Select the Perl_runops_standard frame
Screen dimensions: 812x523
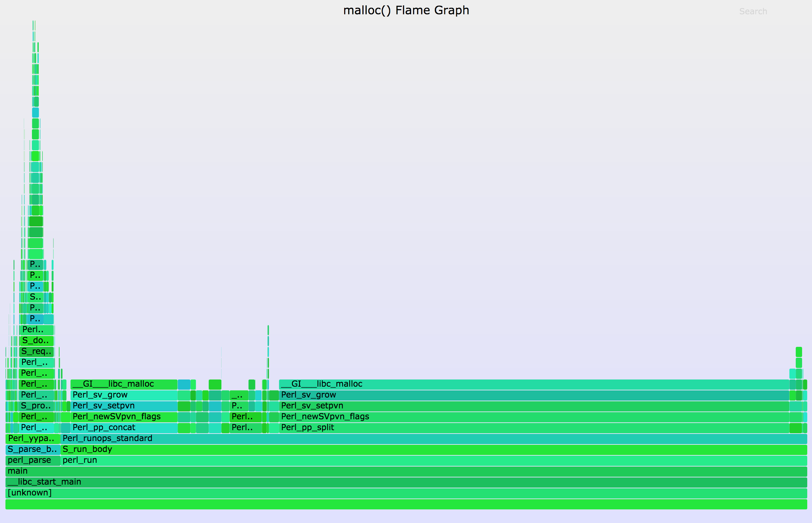[433, 439]
